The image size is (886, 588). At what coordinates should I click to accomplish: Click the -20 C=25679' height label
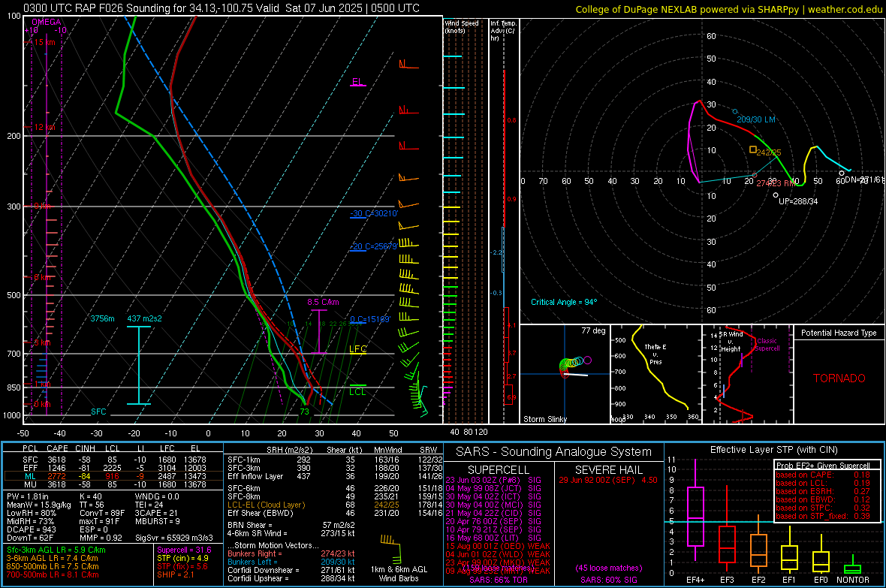click(373, 246)
